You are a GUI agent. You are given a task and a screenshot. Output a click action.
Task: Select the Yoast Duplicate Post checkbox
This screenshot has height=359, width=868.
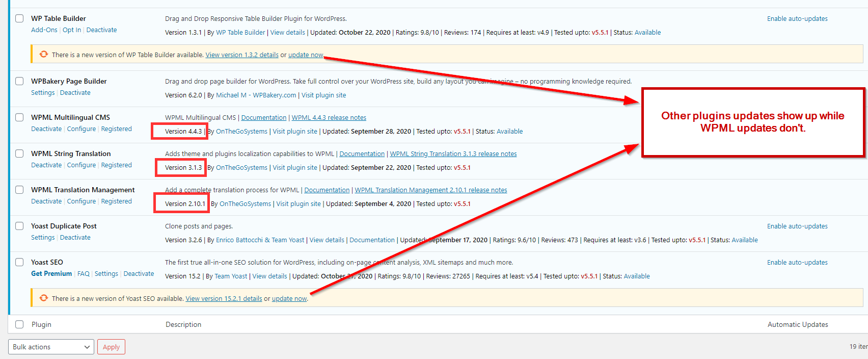tap(19, 226)
